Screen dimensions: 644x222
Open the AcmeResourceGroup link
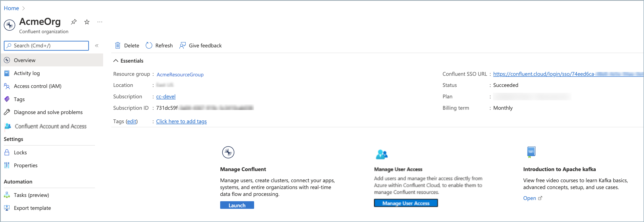(180, 75)
